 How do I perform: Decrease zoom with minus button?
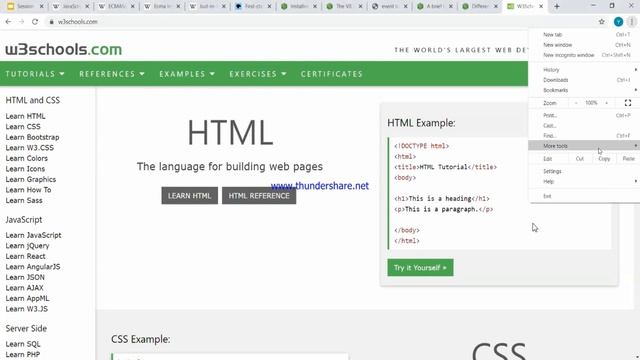point(576,103)
